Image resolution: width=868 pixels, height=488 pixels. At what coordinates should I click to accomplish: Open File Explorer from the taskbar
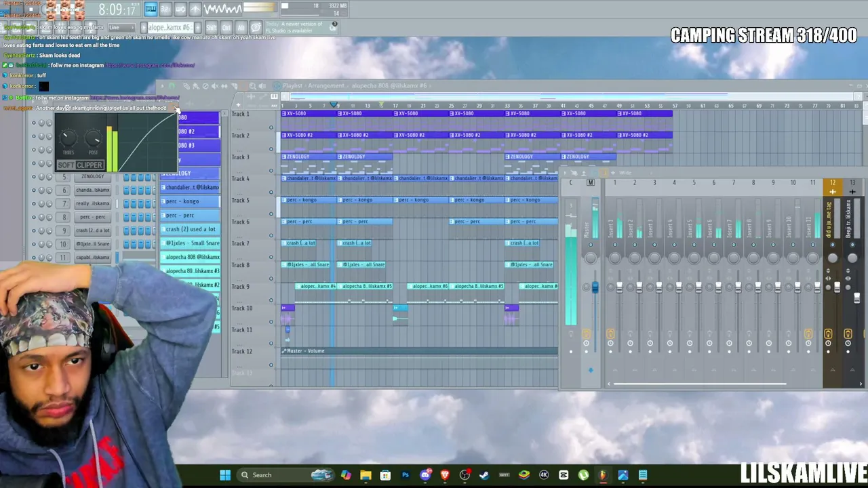[x=366, y=475]
